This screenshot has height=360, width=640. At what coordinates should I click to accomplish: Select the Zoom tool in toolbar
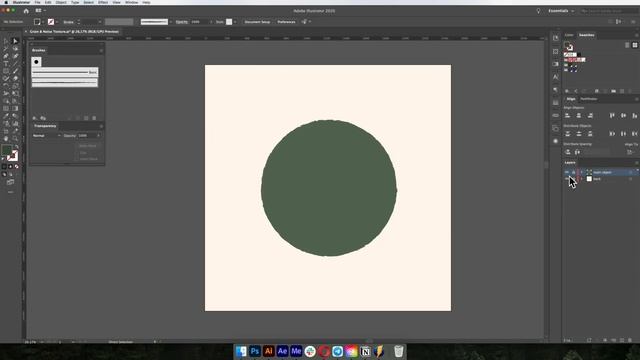pos(15,139)
